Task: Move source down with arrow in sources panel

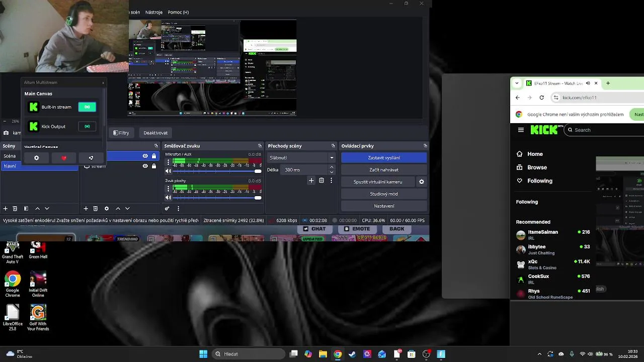Action: click(127, 209)
